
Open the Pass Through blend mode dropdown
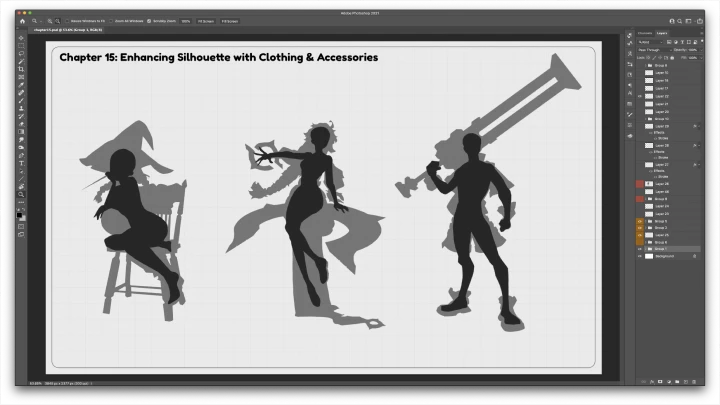pos(654,50)
